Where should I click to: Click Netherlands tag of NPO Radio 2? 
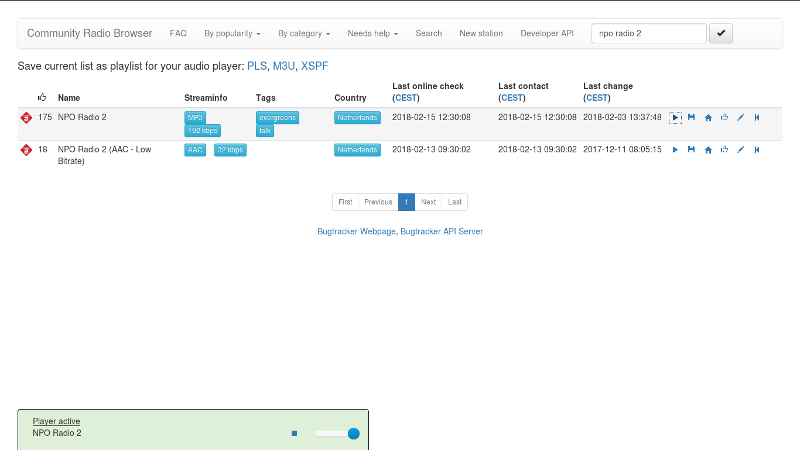point(357,117)
